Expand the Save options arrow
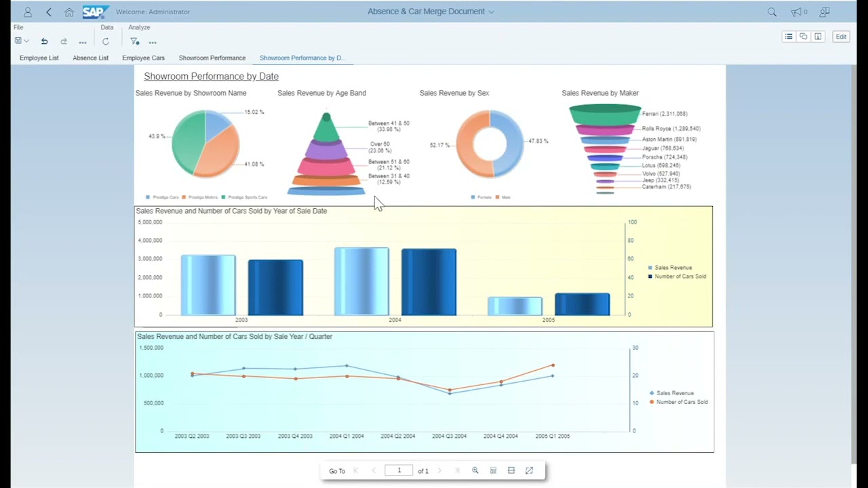The height and width of the screenshot is (488, 868). 26,41
